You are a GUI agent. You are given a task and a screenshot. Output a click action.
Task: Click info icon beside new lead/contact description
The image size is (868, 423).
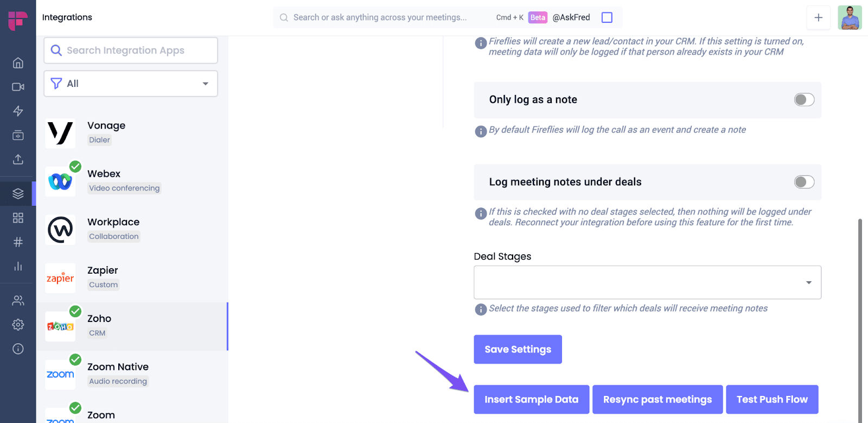coord(481,43)
